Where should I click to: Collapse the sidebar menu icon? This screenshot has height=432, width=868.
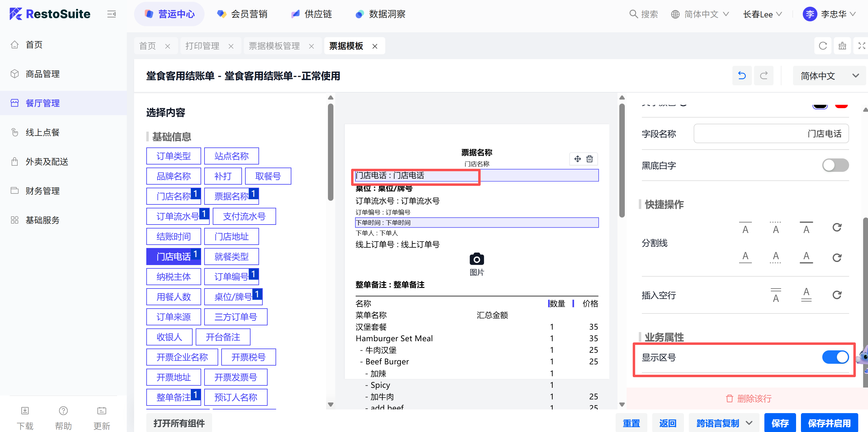[x=112, y=14]
